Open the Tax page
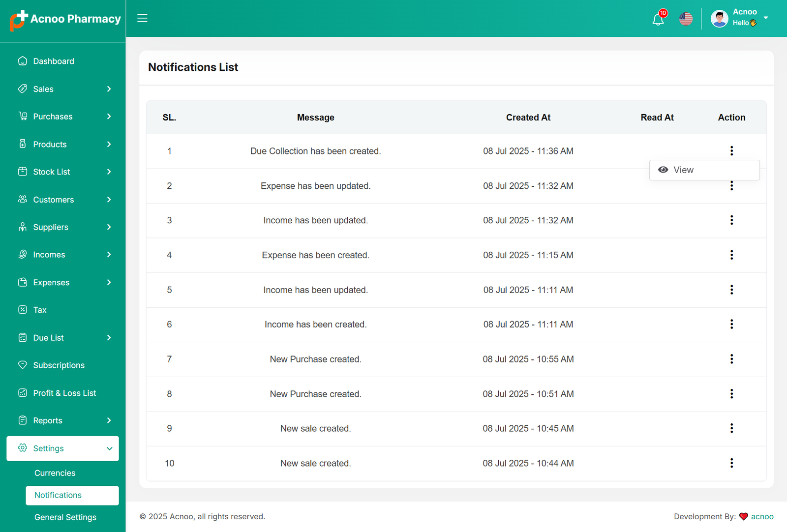The height and width of the screenshot is (532, 787). point(40,310)
